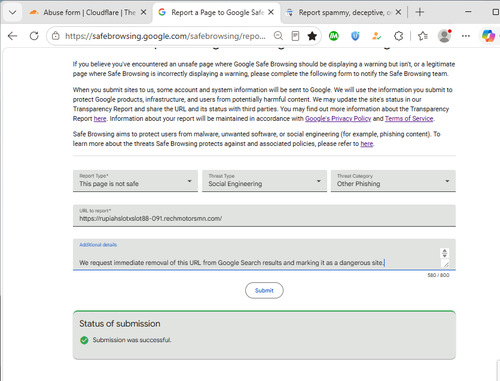Expand the Threat Category dropdown
500x381 pixels.
tap(393, 181)
